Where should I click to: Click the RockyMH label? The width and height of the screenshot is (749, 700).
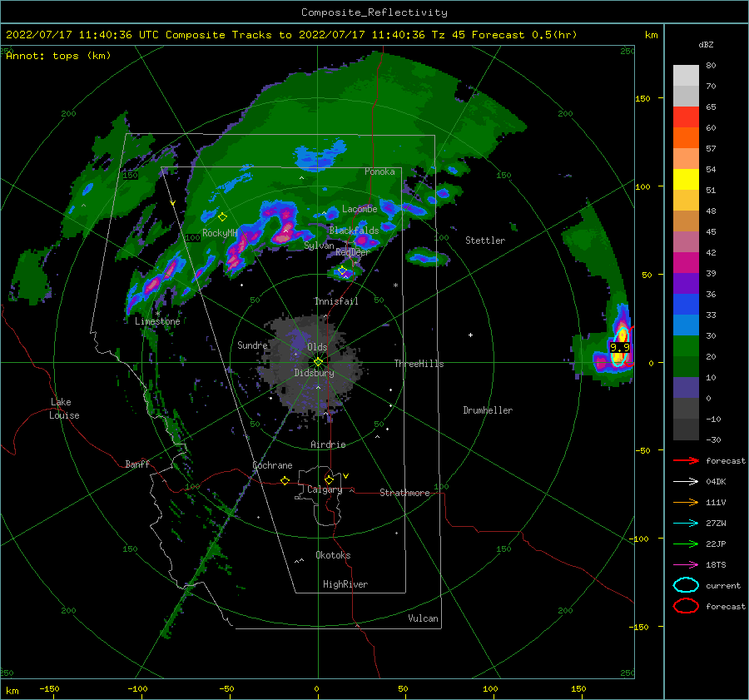(220, 233)
